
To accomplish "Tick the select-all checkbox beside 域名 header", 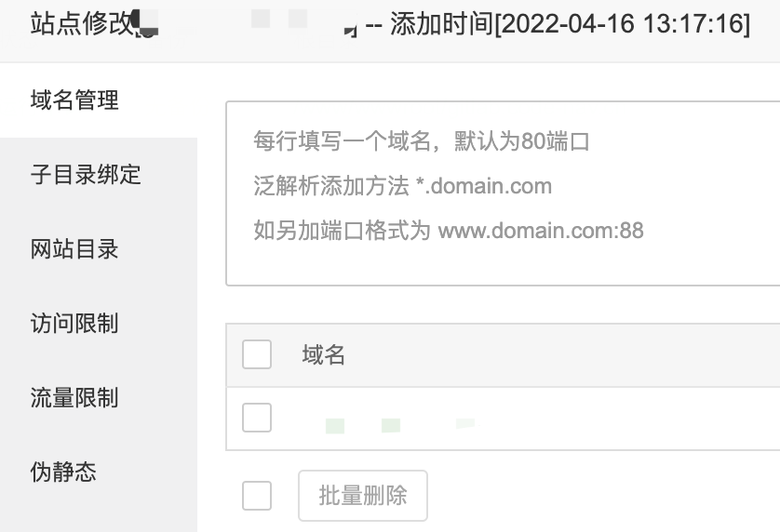I will click(x=257, y=354).
